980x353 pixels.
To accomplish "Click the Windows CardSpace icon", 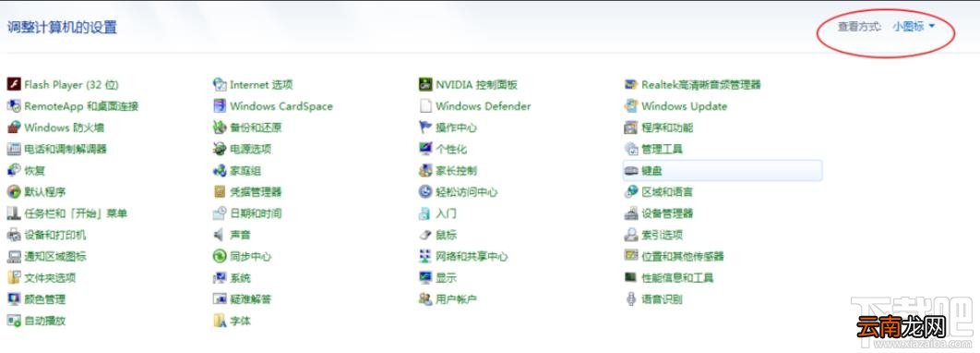I will [x=220, y=105].
